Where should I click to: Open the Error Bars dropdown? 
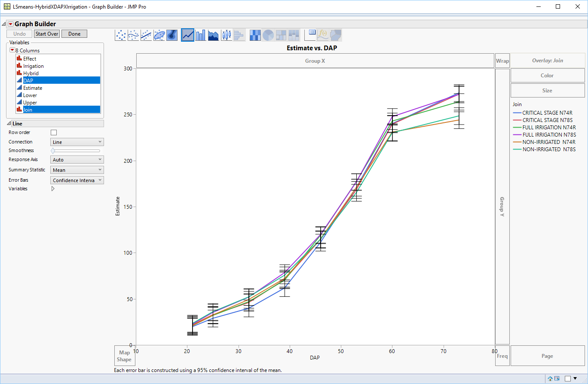pyautogui.click(x=77, y=180)
